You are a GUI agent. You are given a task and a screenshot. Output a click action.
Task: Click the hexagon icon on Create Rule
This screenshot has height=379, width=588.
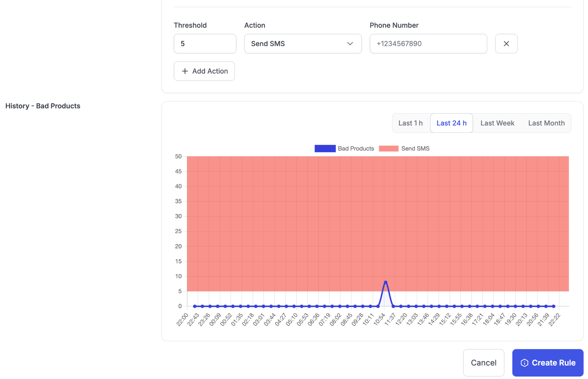click(x=524, y=363)
